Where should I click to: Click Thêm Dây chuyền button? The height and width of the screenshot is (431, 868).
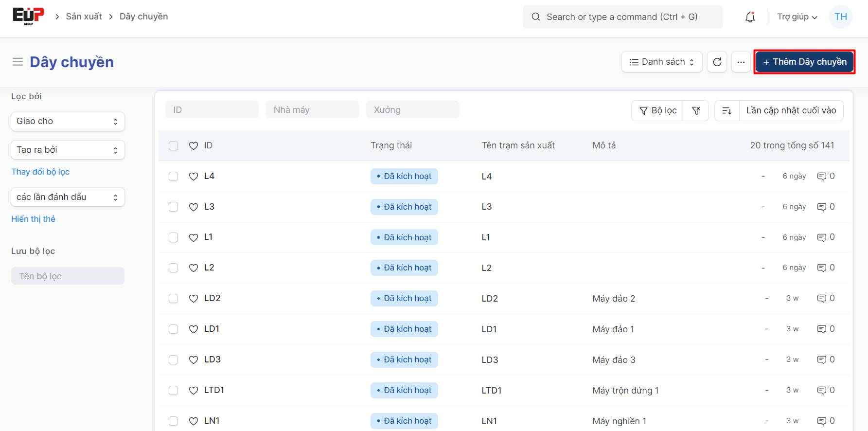click(x=804, y=62)
